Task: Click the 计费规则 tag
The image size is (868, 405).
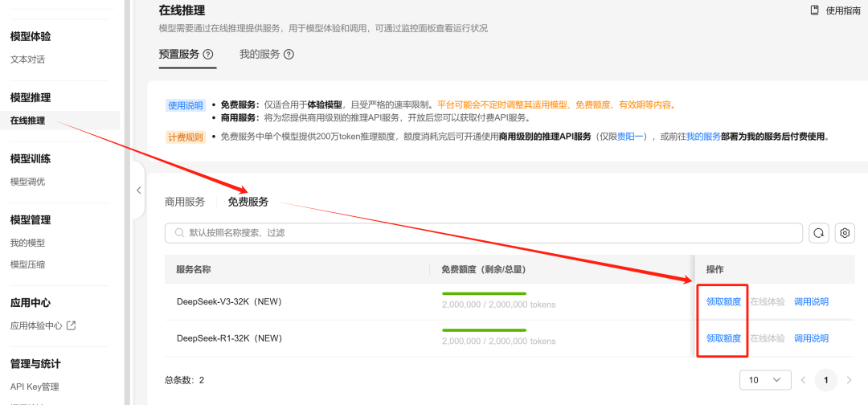Action: pos(186,137)
